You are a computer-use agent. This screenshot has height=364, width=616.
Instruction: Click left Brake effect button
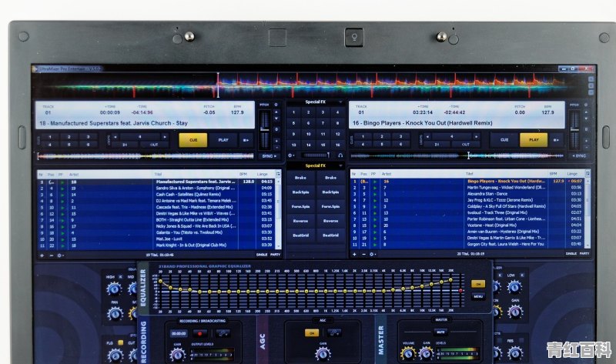(300, 178)
